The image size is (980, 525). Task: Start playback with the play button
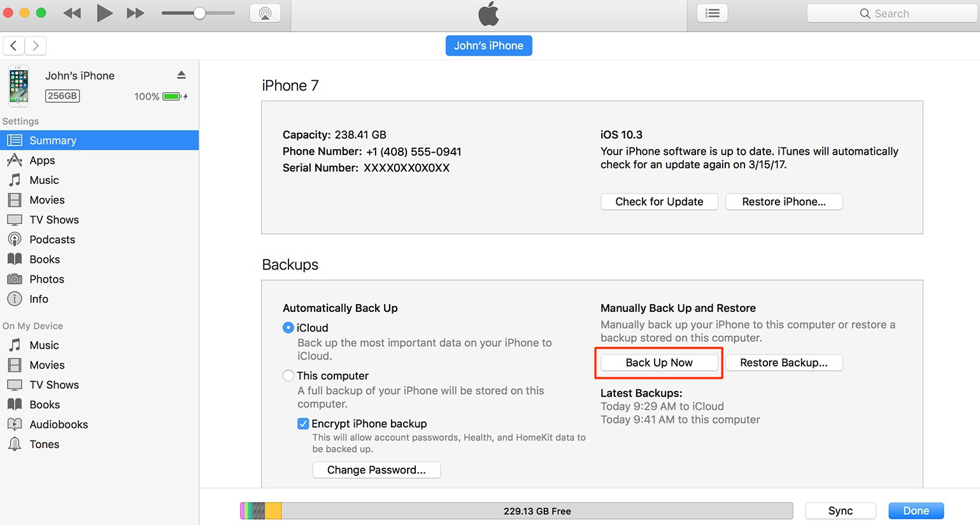pyautogui.click(x=104, y=13)
